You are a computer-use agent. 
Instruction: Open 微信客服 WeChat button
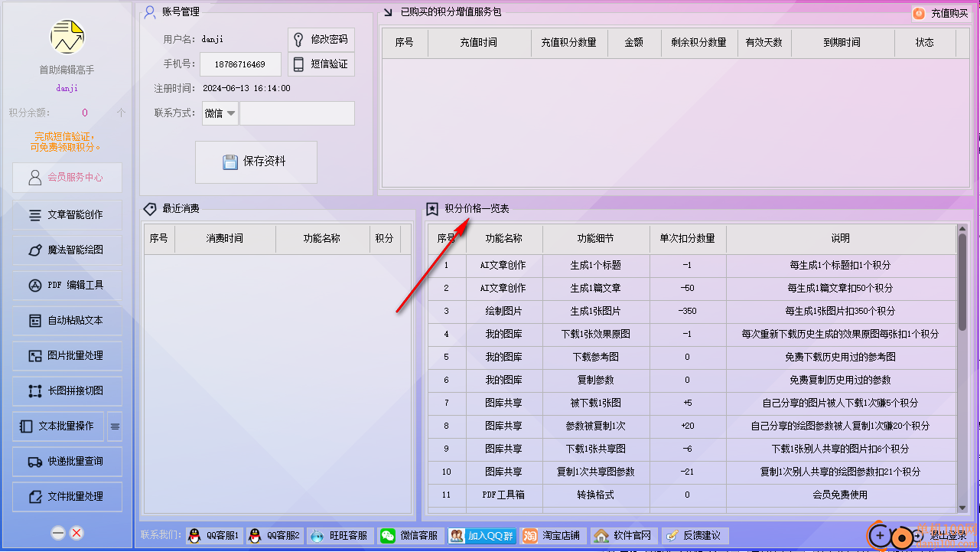pos(410,536)
